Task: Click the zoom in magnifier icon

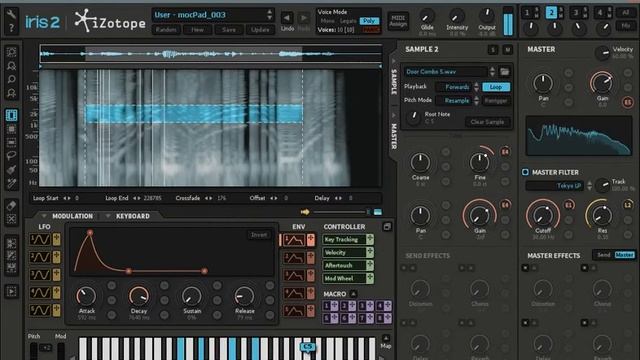Action: [11, 66]
